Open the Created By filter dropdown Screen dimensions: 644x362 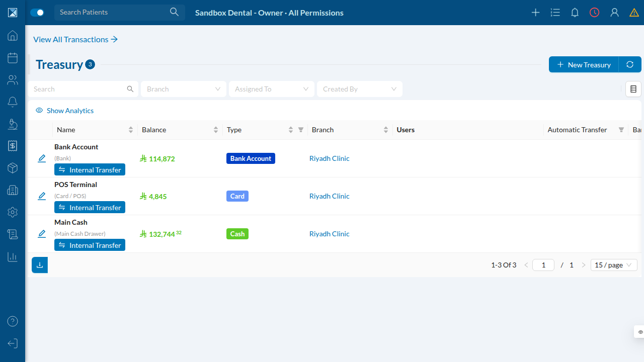(360, 89)
